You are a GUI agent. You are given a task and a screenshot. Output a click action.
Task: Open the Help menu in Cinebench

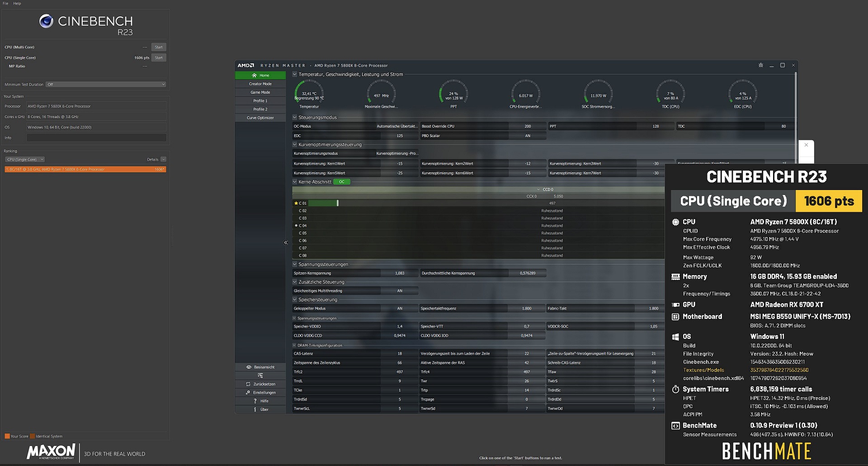17,3
